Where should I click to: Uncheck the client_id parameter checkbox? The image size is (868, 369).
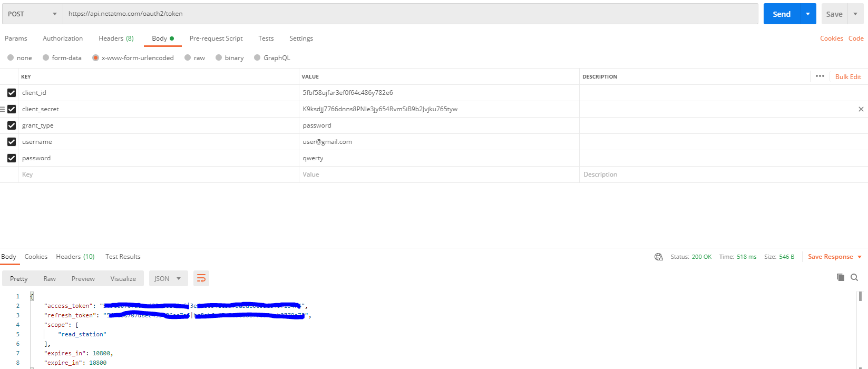click(x=12, y=93)
